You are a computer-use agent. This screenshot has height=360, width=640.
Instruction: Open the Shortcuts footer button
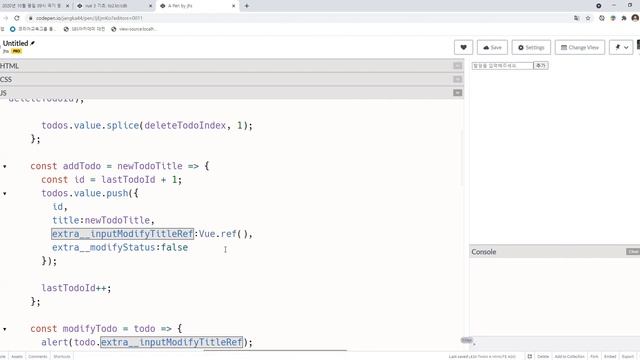point(62,356)
